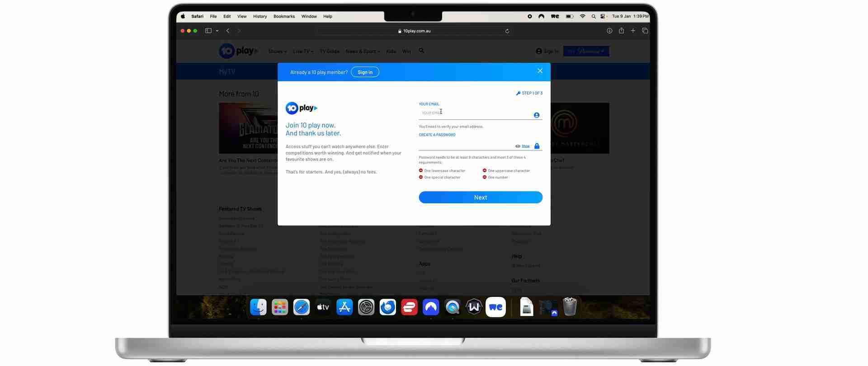Close the sign-up dialog with X

(x=540, y=71)
